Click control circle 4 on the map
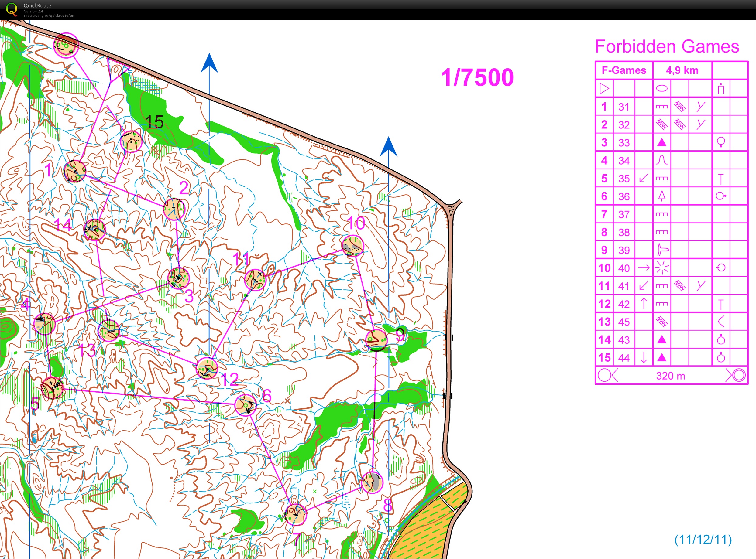This screenshot has width=756, height=559. click(x=45, y=324)
